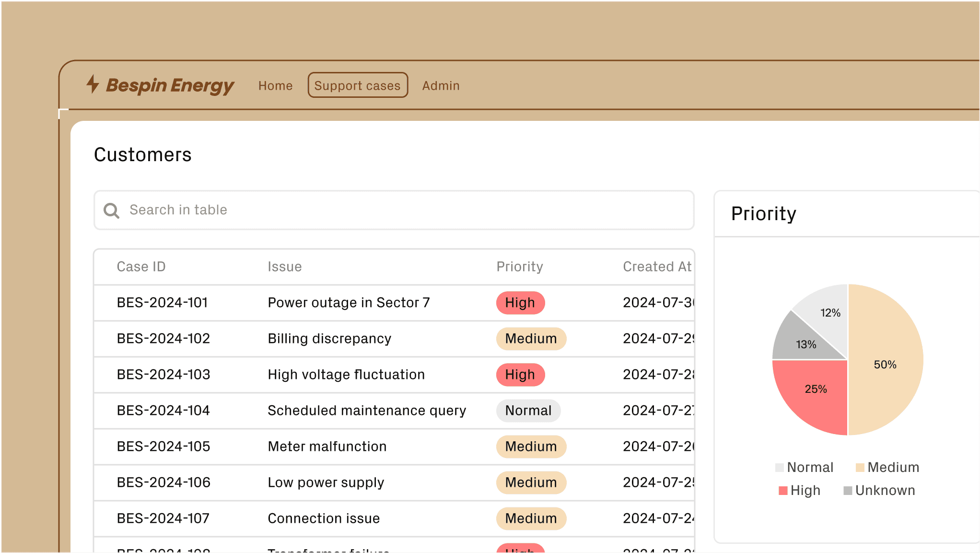
Task: Sort by the Case ID column header
Action: pos(141,266)
